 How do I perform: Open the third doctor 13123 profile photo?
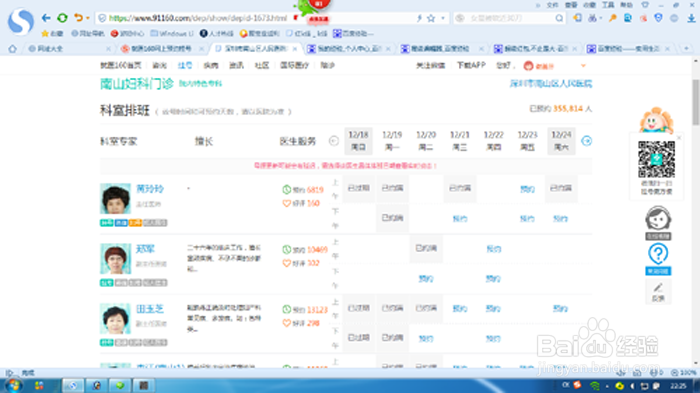(x=115, y=318)
